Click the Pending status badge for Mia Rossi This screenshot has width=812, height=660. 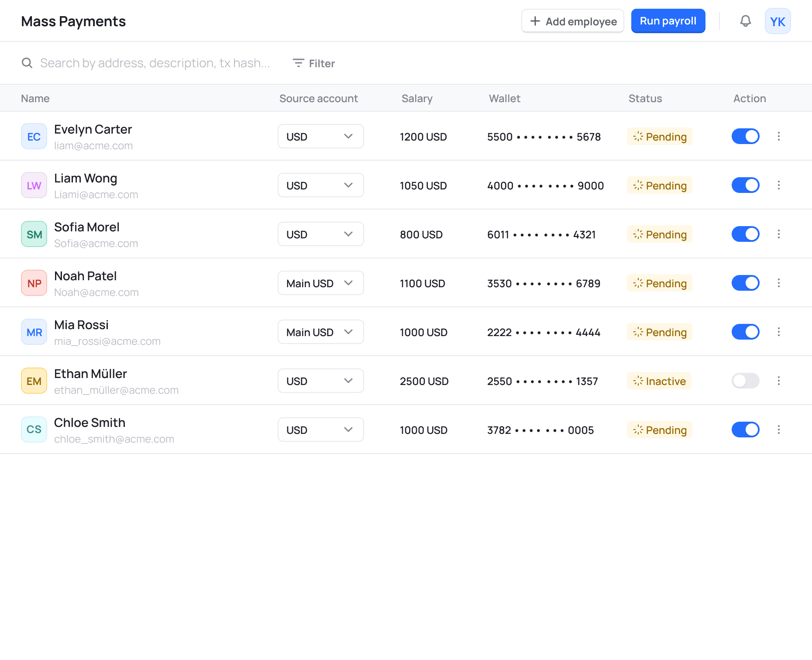pyautogui.click(x=659, y=332)
